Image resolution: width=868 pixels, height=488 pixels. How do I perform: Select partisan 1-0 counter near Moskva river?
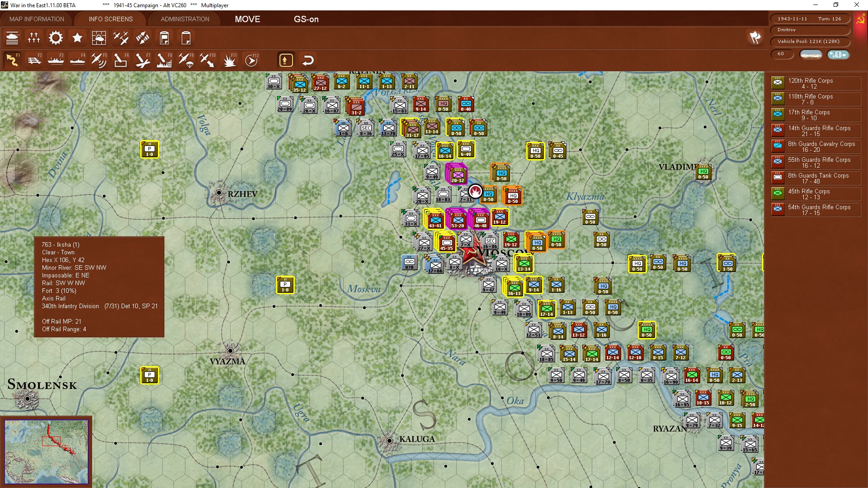click(285, 285)
